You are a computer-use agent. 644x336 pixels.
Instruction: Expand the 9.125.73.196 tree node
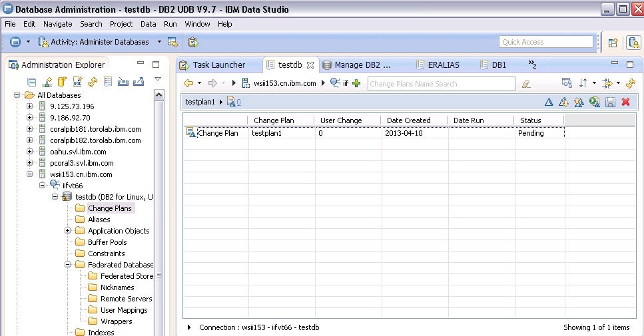[x=29, y=106]
